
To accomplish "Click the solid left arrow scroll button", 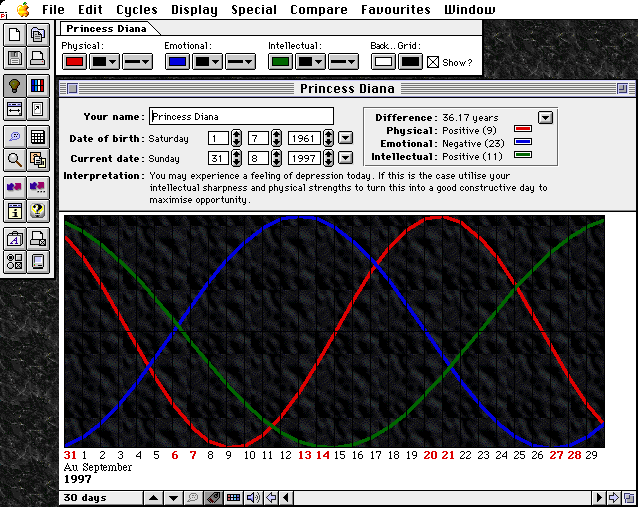I will click(x=286, y=498).
